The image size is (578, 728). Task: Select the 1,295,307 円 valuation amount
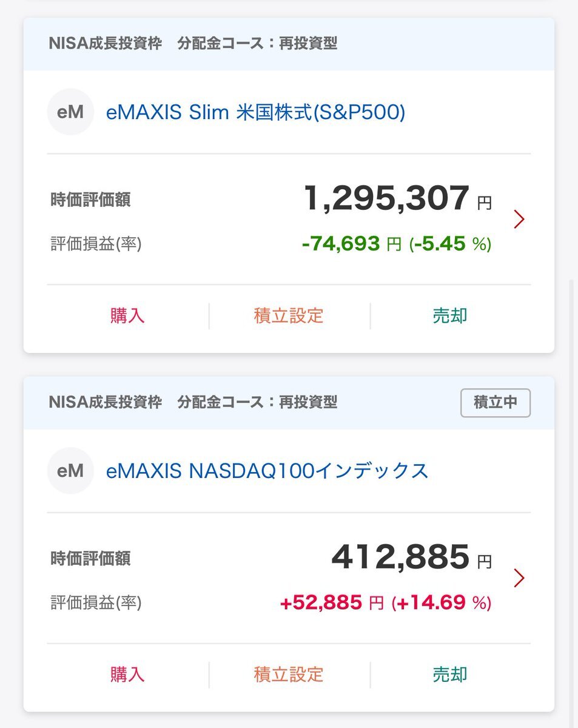(x=398, y=199)
